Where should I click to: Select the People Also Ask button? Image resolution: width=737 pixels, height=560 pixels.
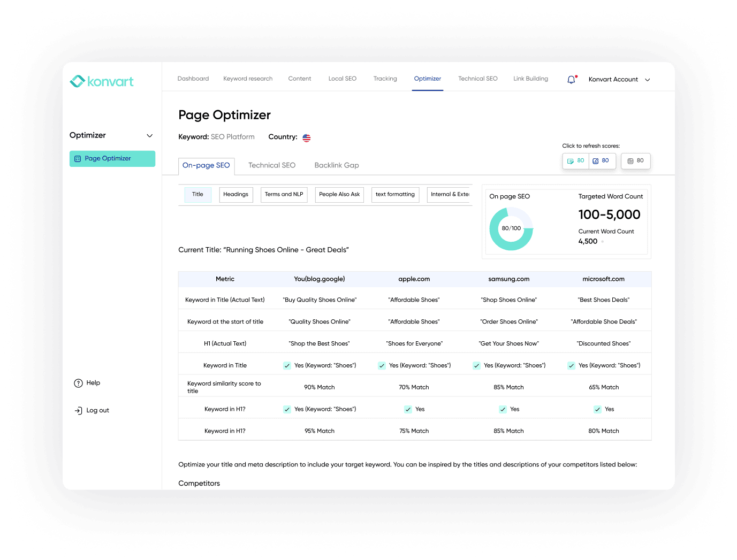click(339, 195)
